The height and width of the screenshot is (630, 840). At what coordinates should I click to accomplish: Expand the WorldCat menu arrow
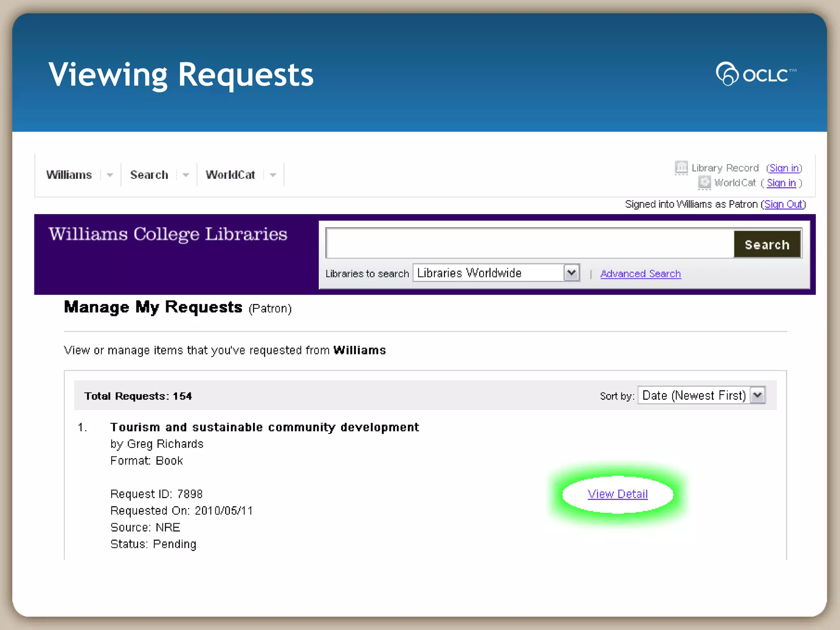273,175
